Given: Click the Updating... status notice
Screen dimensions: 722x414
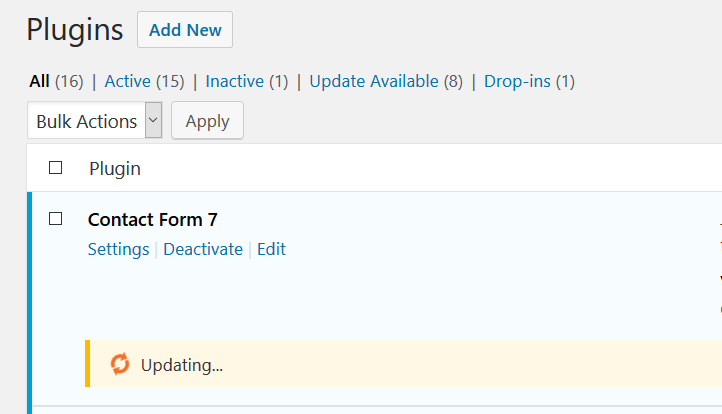Looking at the screenshot, I should (x=403, y=364).
